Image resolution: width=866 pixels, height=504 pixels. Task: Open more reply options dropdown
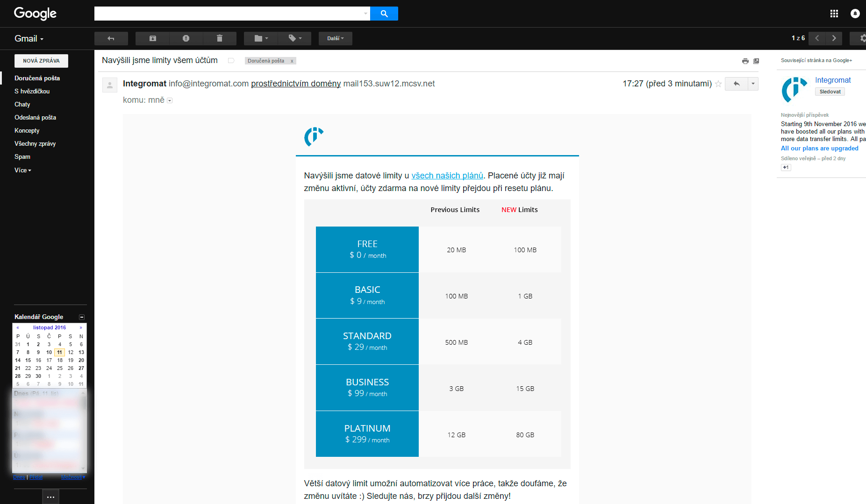[753, 84]
